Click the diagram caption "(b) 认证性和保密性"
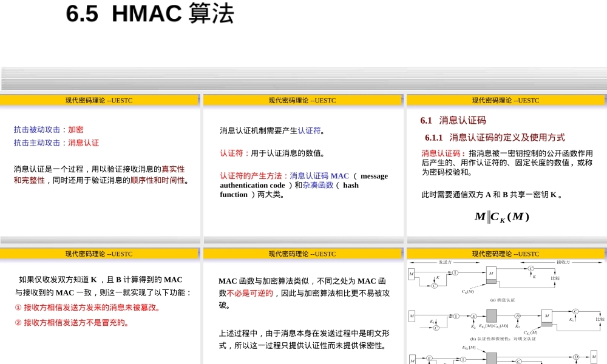Screen dimensions: 607x364 [x=503, y=339]
